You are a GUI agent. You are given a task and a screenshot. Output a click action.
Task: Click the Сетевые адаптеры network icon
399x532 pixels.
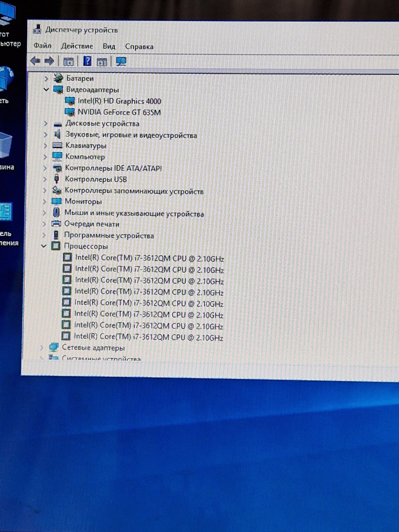pos(54,347)
